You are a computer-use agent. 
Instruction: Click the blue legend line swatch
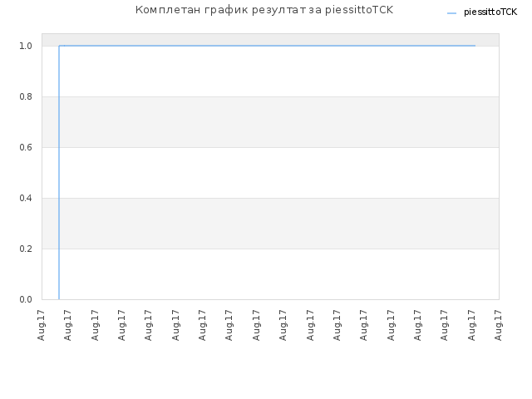click(x=451, y=13)
